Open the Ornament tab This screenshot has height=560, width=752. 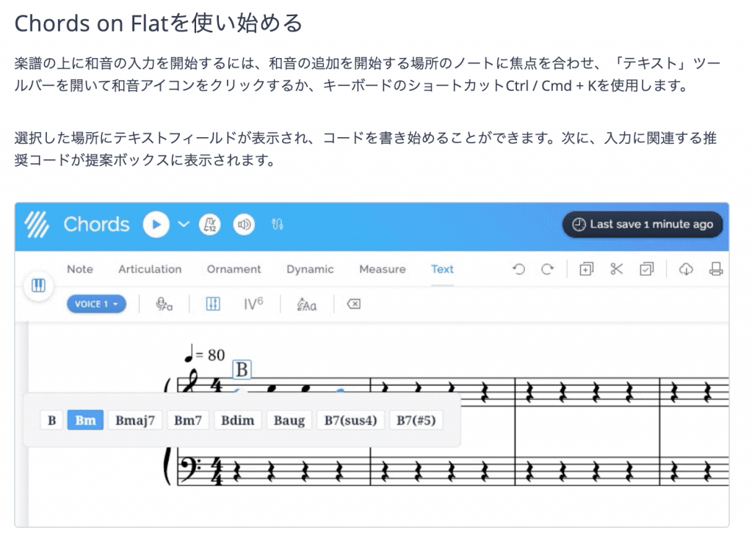pos(234,269)
